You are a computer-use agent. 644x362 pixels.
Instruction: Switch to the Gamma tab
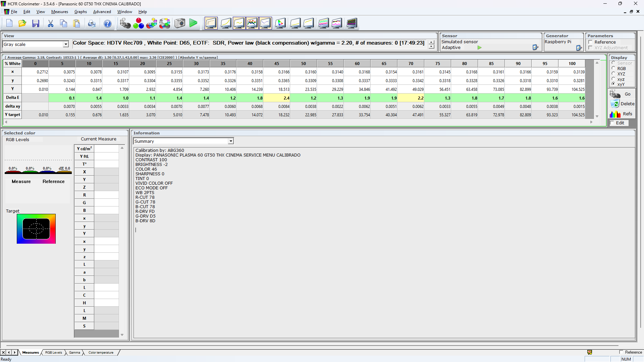click(74, 353)
